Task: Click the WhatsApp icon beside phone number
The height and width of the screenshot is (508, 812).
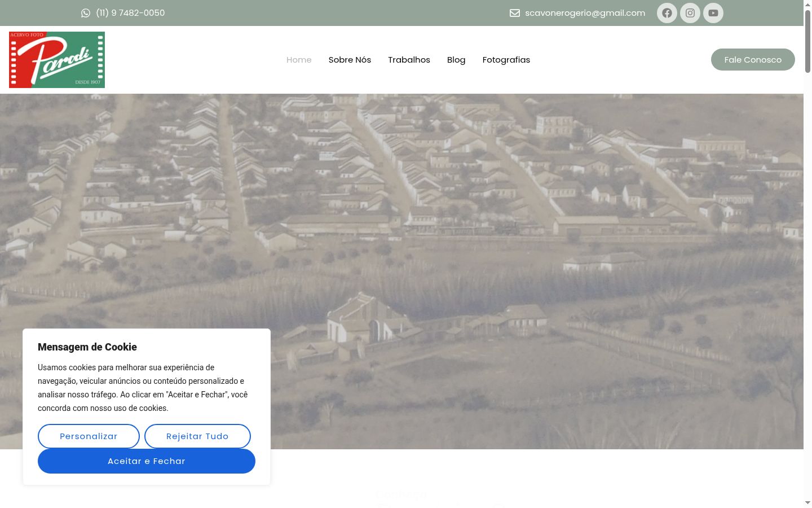Action: (x=86, y=13)
